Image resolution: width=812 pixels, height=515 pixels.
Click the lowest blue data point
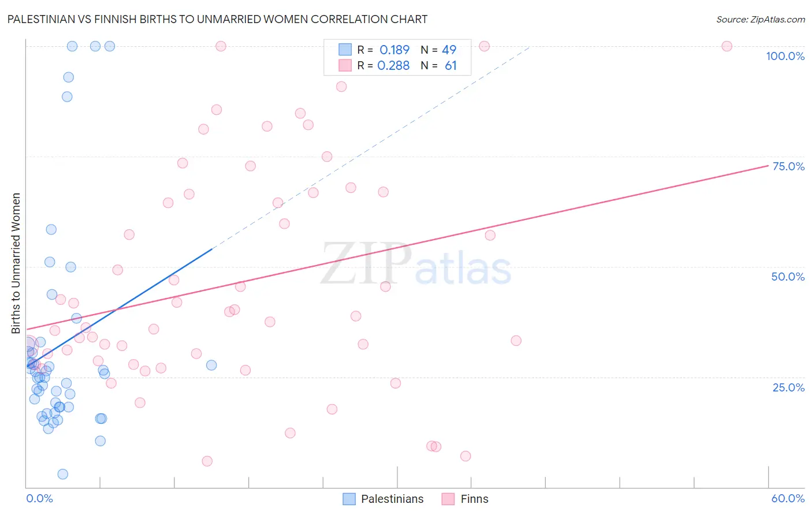tap(63, 474)
